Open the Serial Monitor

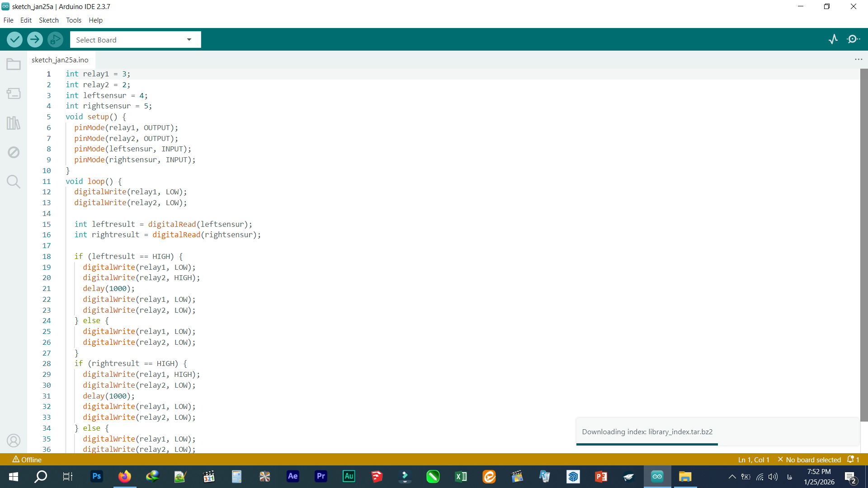tap(853, 40)
